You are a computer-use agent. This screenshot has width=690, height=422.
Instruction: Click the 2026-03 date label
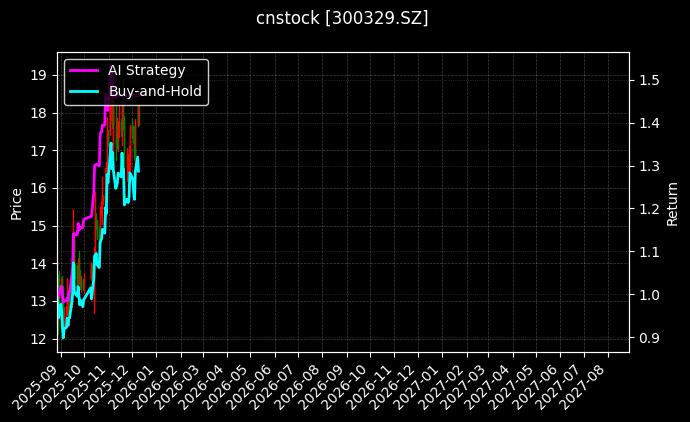[177, 387]
